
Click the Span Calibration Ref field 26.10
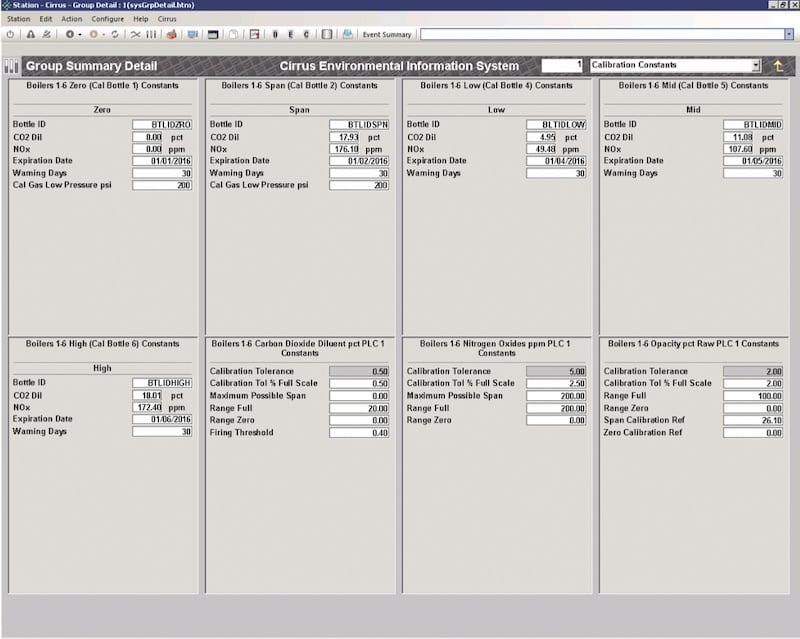pos(753,421)
